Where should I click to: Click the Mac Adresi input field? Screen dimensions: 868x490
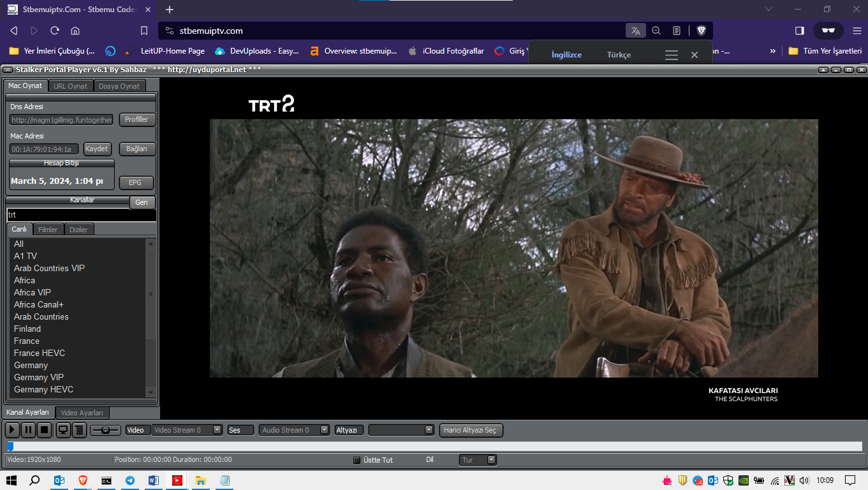click(x=44, y=149)
